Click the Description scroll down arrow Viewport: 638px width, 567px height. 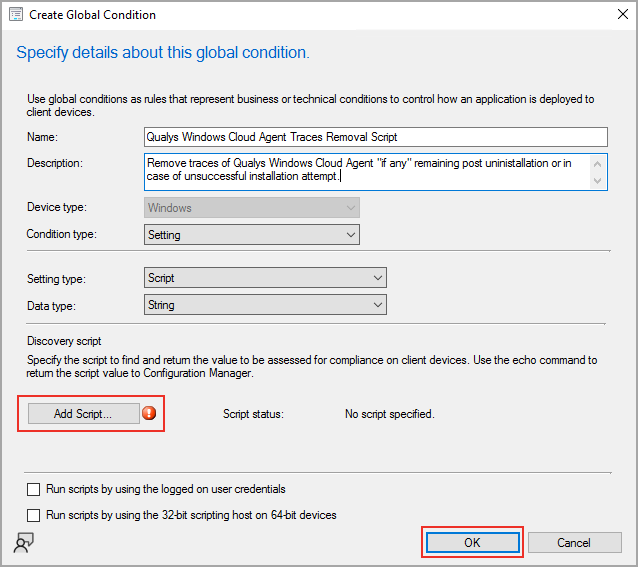coord(597,180)
